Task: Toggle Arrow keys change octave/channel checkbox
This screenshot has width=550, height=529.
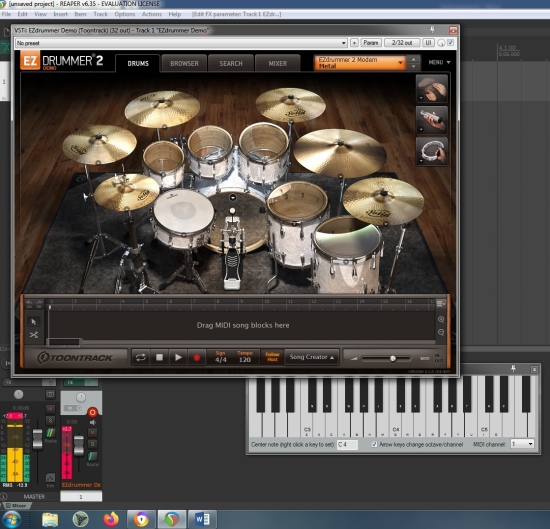Action: pyautogui.click(x=374, y=444)
